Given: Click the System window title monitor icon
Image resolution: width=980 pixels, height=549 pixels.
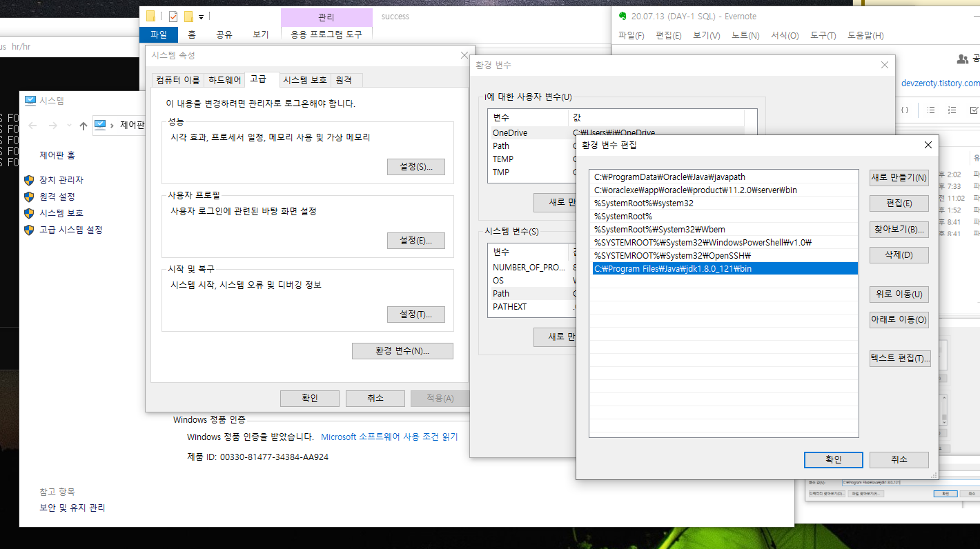Looking at the screenshot, I should coord(30,101).
